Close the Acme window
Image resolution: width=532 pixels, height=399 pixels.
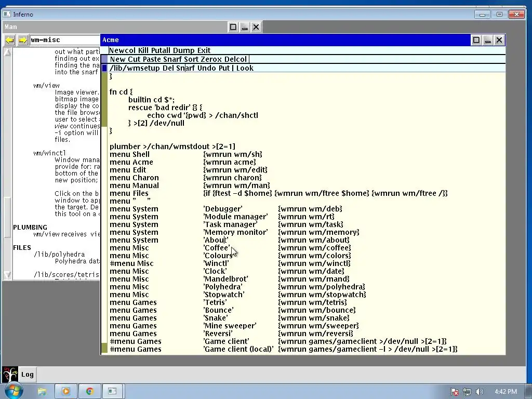click(x=499, y=40)
